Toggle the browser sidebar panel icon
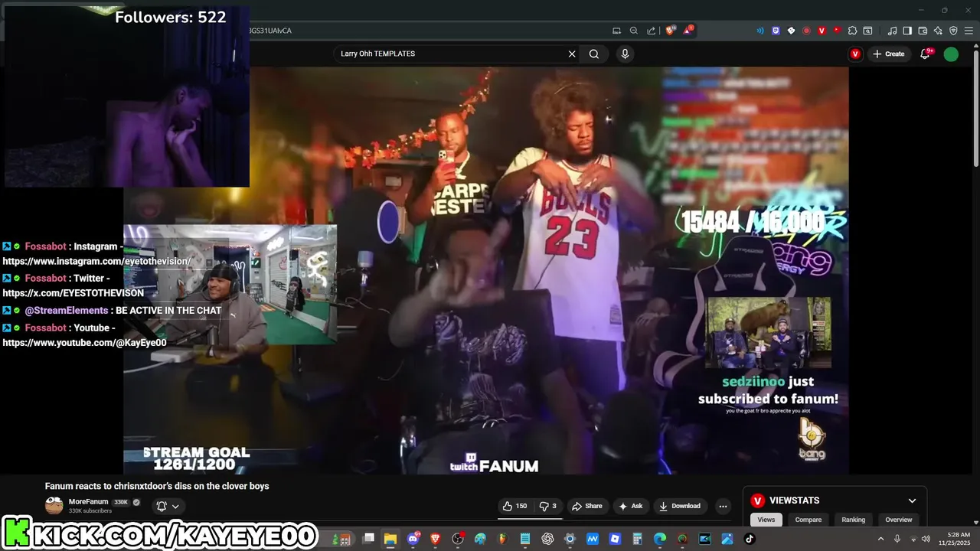This screenshot has height=551, width=980. pyautogui.click(x=906, y=31)
